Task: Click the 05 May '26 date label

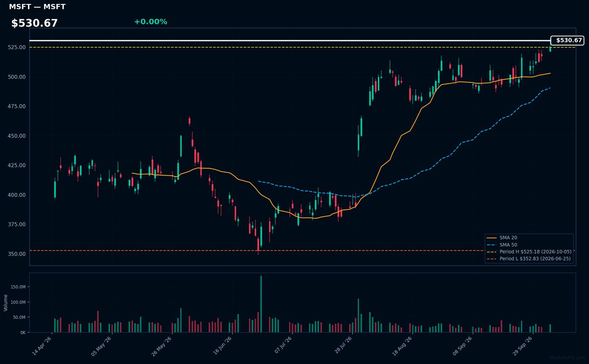Action: click(x=101, y=346)
